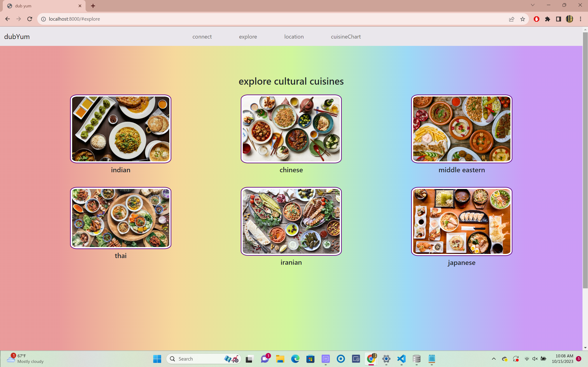Select the japanese cuisine image
This screenshot has height=367, width=588.
click(461, 221)
